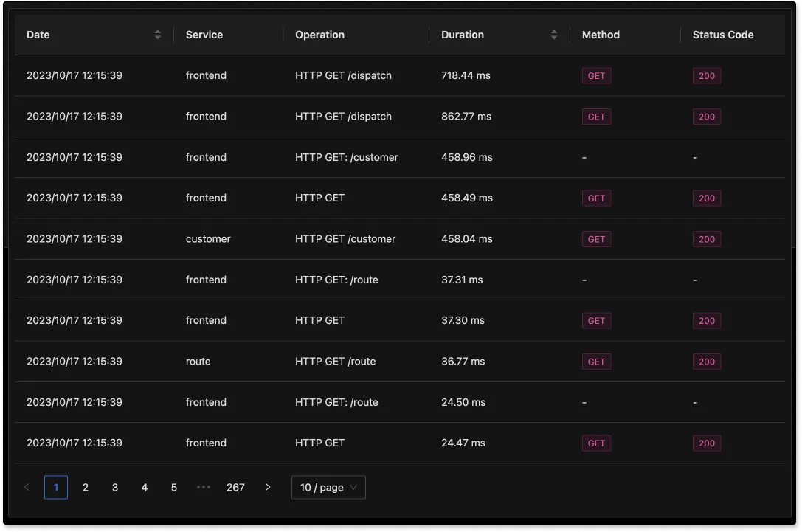Click 200 status tag in 24.47 ms row

(x=707, y=443)
